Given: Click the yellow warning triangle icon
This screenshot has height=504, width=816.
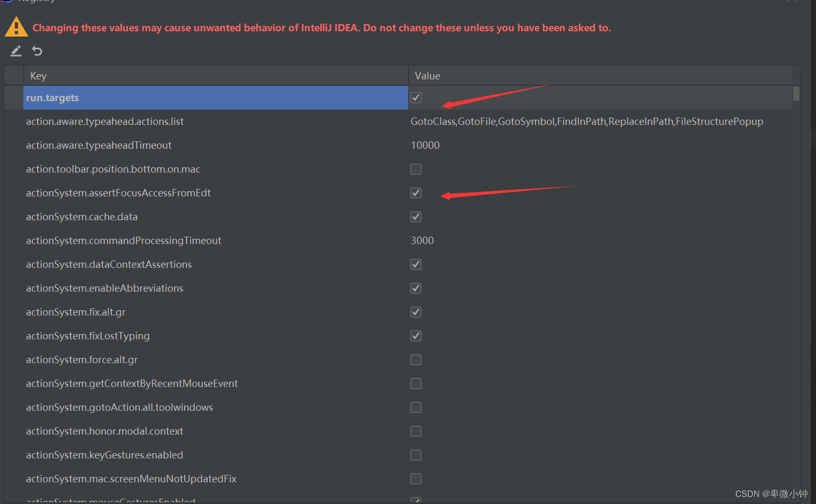Looking at the screenshot, I should coord(16,27).
